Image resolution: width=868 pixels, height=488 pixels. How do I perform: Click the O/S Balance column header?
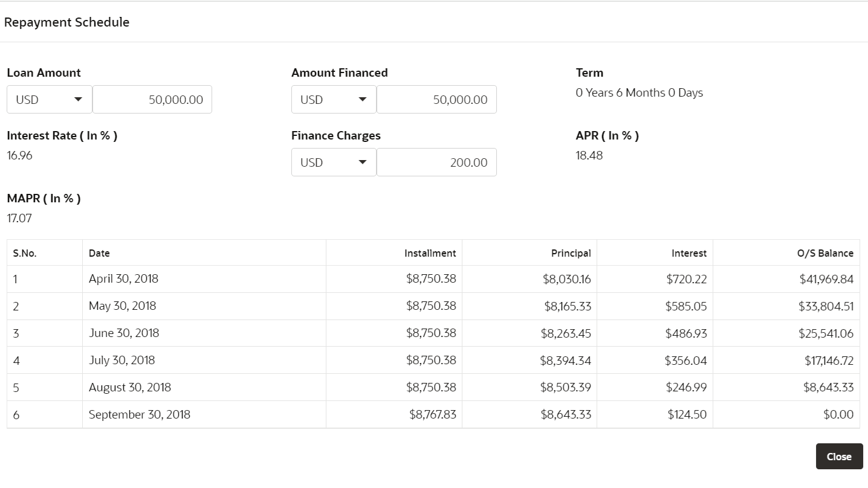825,252
